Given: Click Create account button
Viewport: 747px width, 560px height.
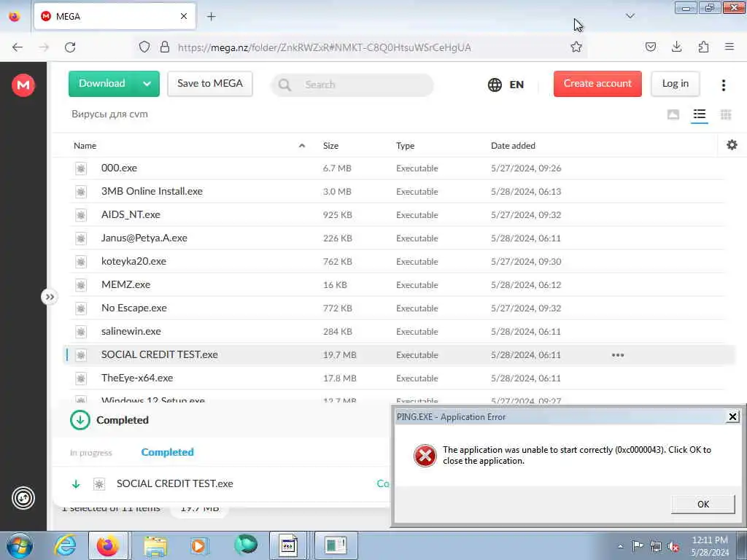Looking at the screenshot, I should [597, 84].
